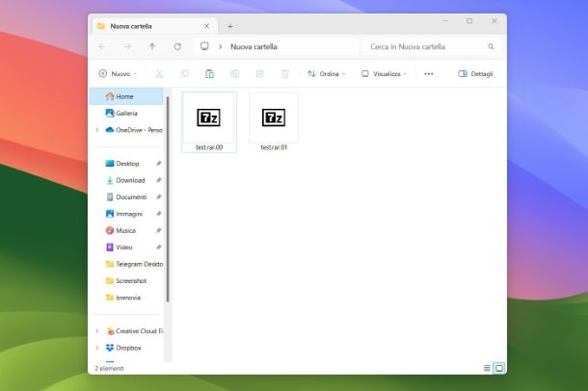Screen dimensions: 588x391
Task: Click the Cut scissors icon
Action: coord(159,74)
